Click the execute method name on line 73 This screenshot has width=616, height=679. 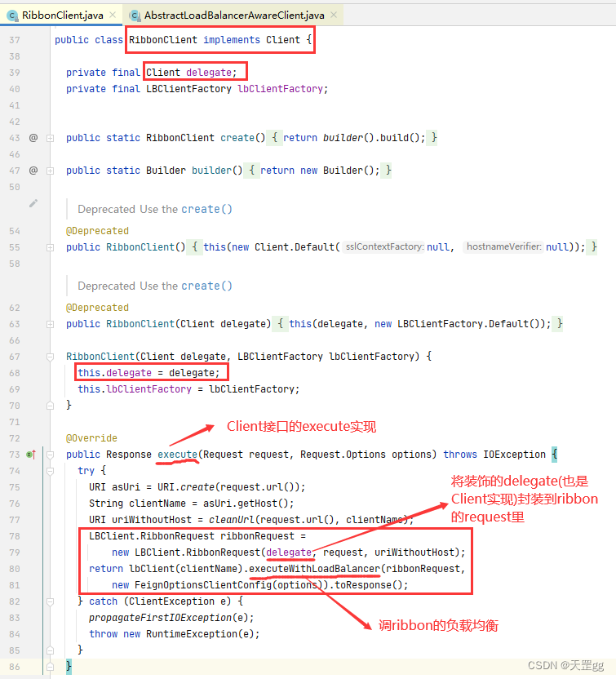pos(177,455)
